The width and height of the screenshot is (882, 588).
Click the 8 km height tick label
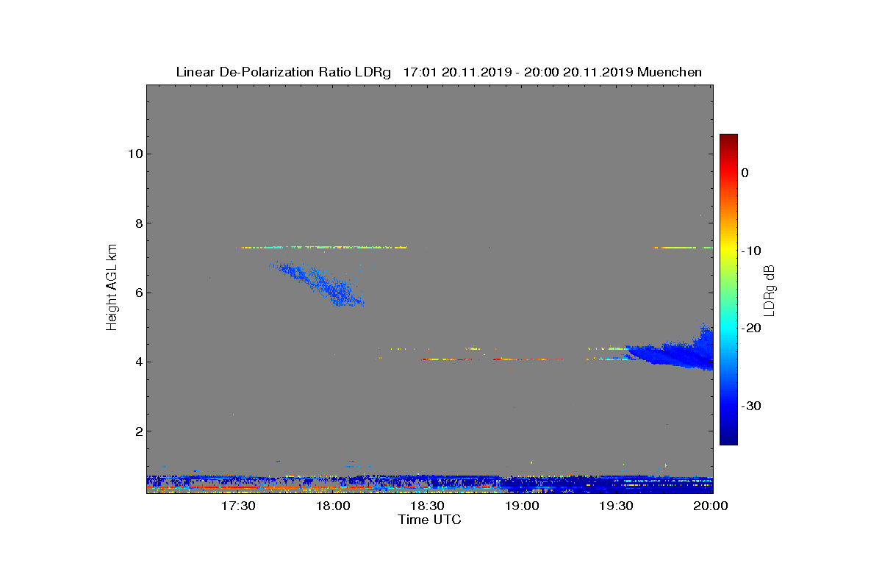point(138,223)
